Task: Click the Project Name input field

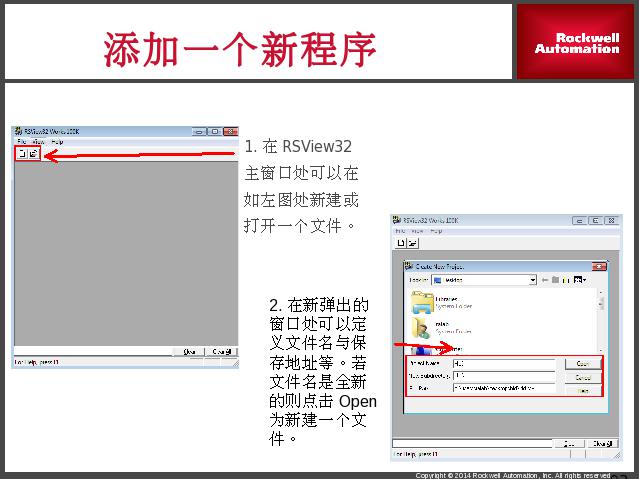Action: pyautogui.click(x=504, y=363)
